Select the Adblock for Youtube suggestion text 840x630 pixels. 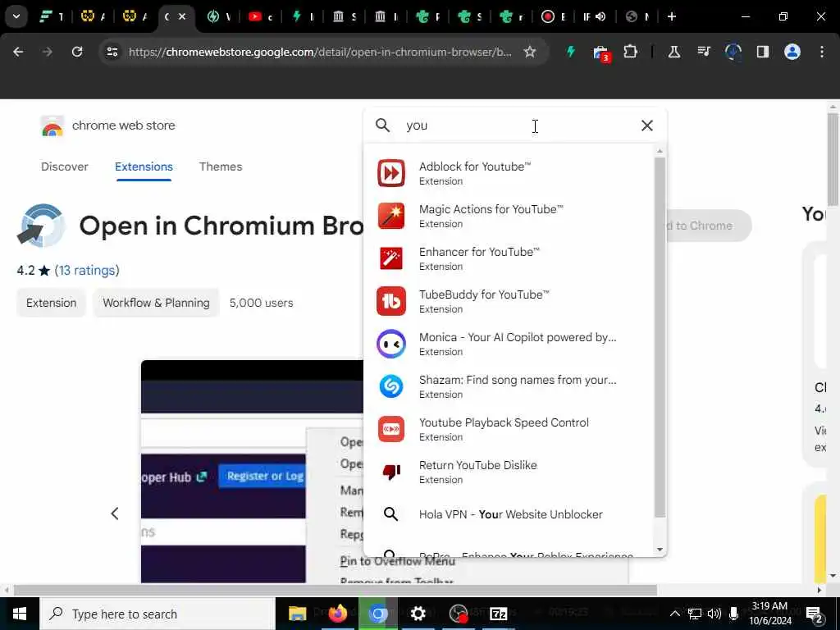point(475,167)
